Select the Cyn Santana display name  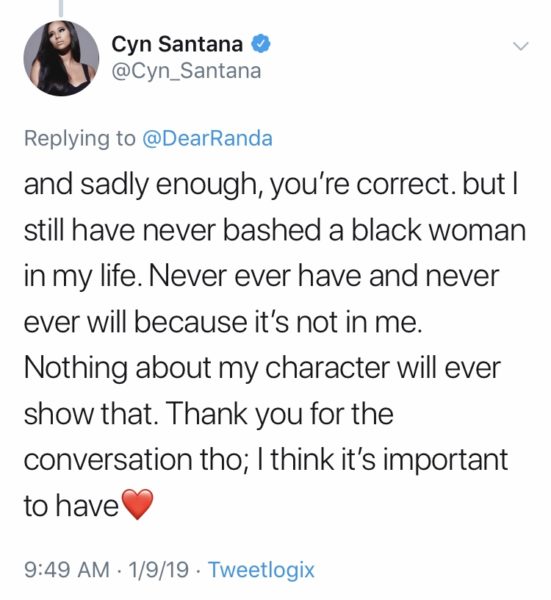[x=177, y=44]
